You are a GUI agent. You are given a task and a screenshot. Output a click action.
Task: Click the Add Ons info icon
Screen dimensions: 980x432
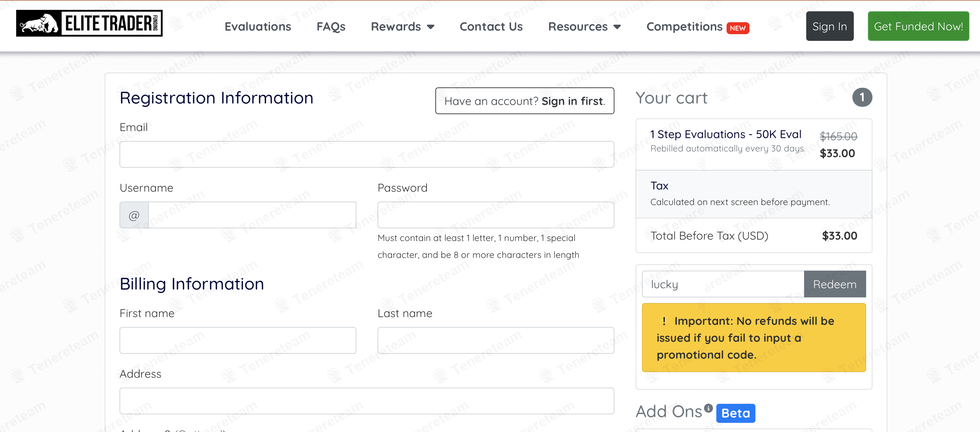point(708,408)
